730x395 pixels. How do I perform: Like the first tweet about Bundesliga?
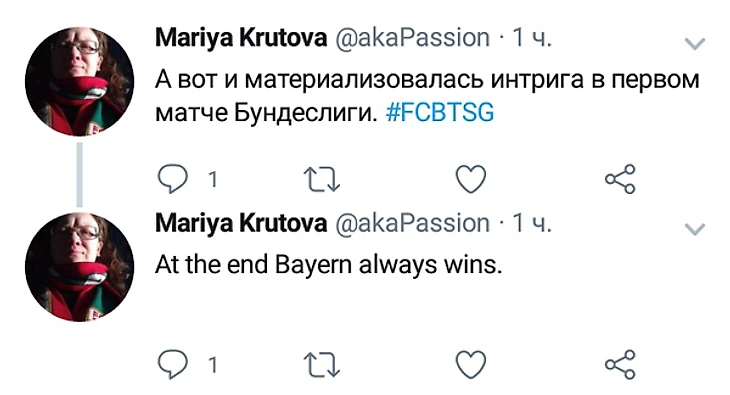471,179
